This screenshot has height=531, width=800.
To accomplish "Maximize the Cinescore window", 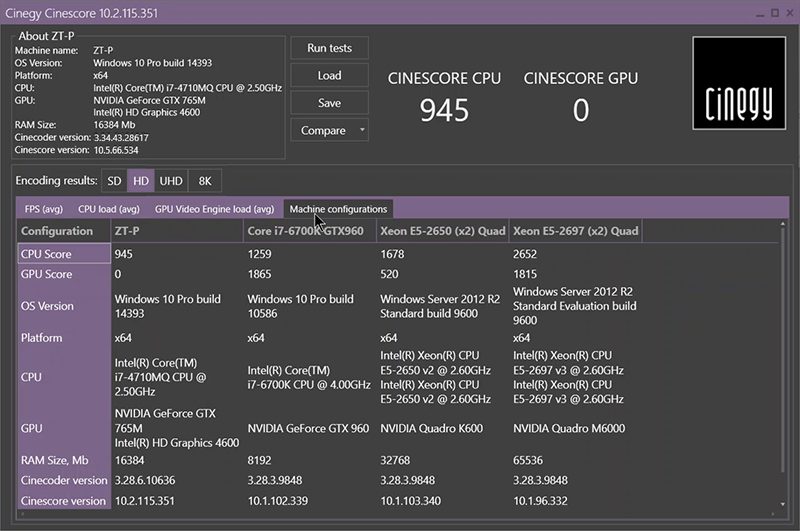I will 775,13.
